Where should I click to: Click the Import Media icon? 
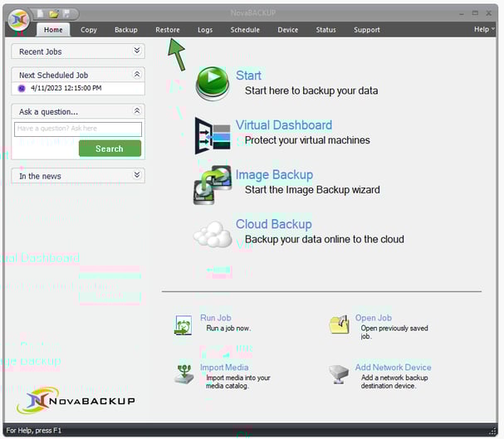pyautogui.click(x=184, y=374)
